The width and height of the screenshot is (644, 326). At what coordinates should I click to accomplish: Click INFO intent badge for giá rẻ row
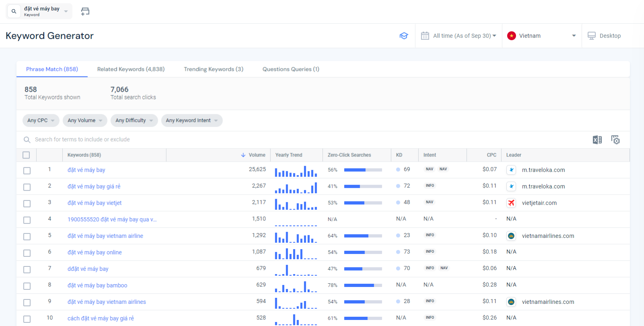[x=430, y=186]
